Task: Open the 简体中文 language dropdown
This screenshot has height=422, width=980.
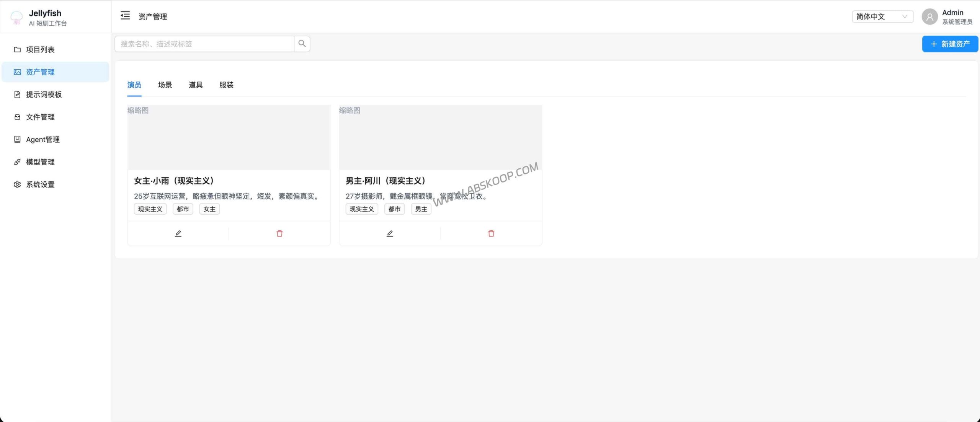Action: click(882, 16)
